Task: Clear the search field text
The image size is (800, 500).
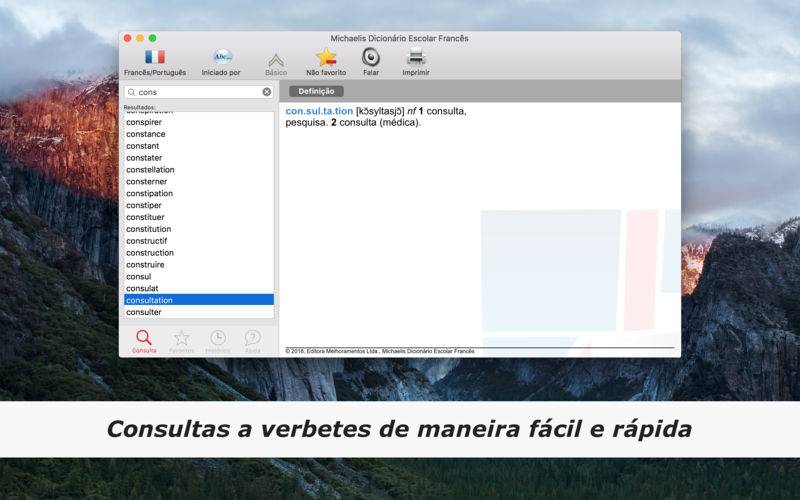Action: (267, 92)
